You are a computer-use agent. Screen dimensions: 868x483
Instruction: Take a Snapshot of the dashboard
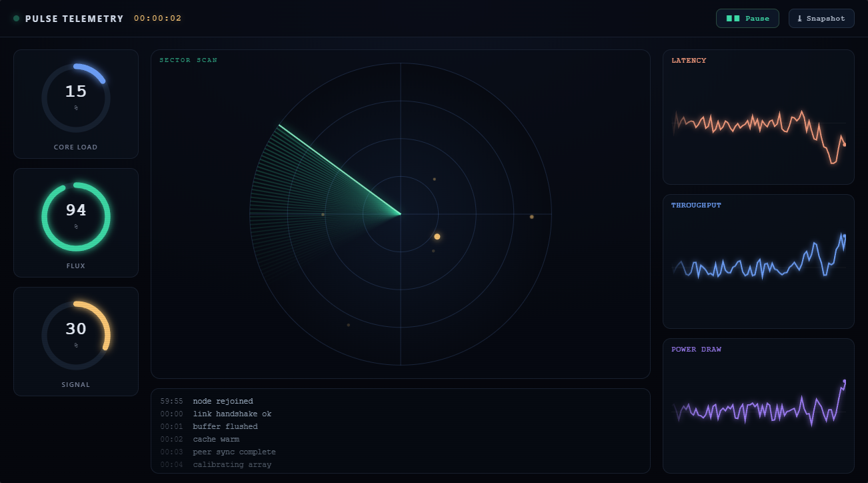point(821,19)
